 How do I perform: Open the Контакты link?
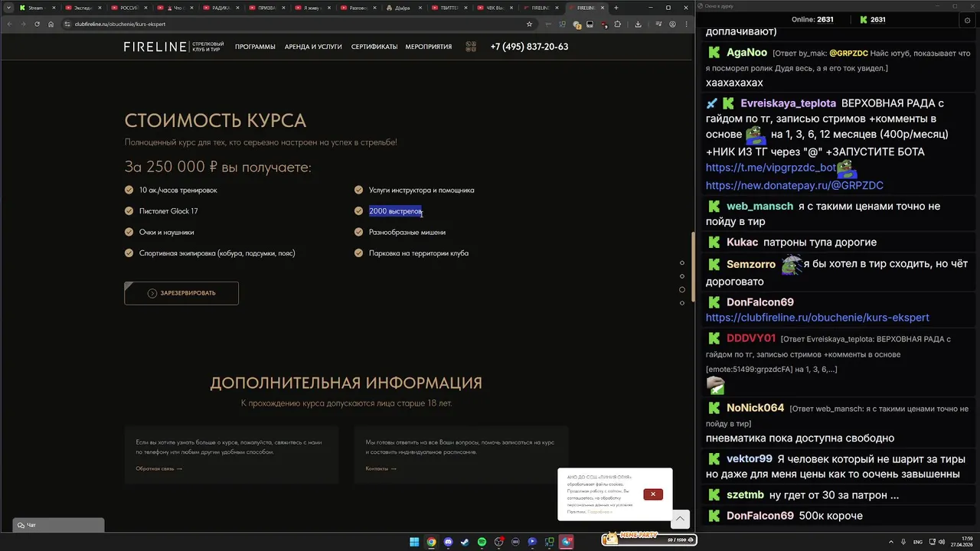point(381,468)
